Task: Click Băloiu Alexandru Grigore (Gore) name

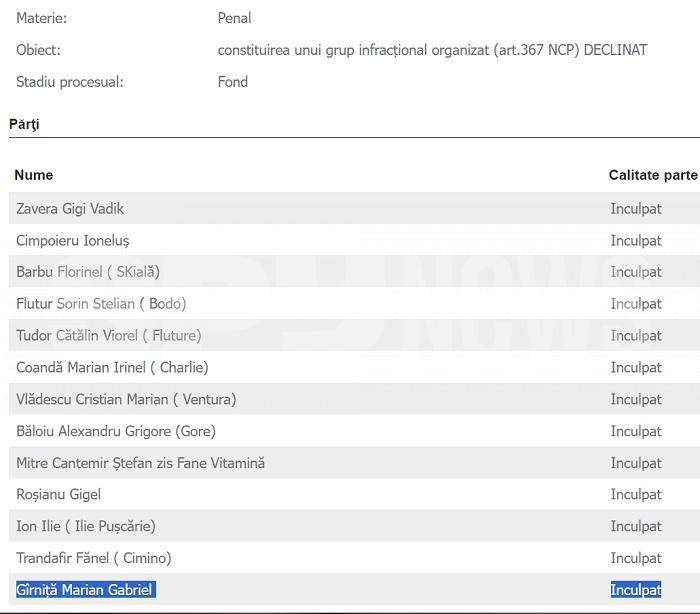Action: (x=116, y=431)
